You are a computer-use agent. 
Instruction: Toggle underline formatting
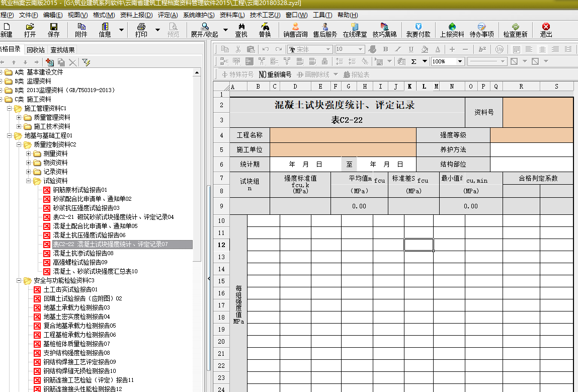click(411, 49)
